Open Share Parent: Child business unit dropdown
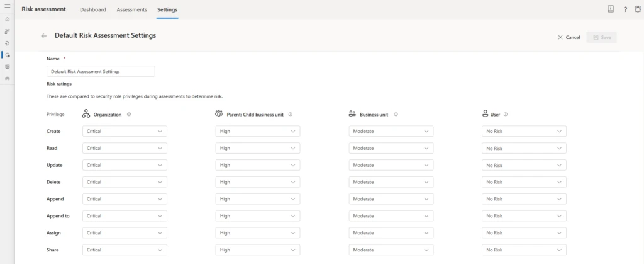Image resolution: width=644 pixels, height=264 pixels. pyautogui.click(x=257, y=250)
